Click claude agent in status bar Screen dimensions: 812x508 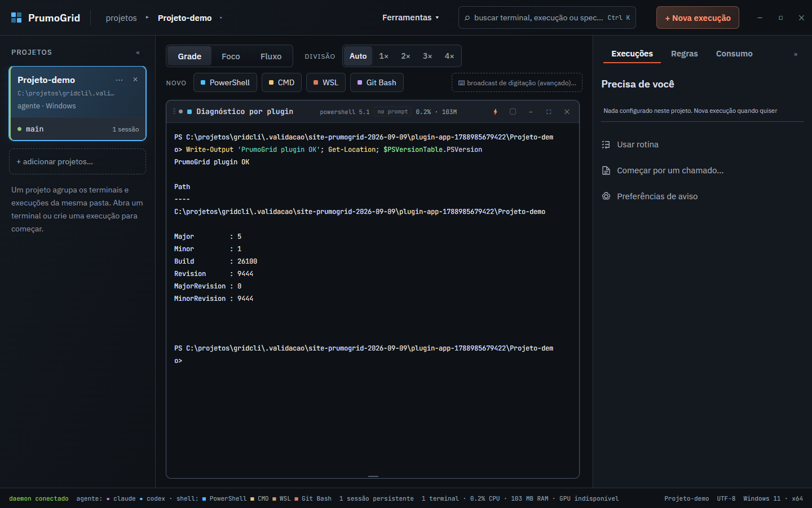(121, 498)
